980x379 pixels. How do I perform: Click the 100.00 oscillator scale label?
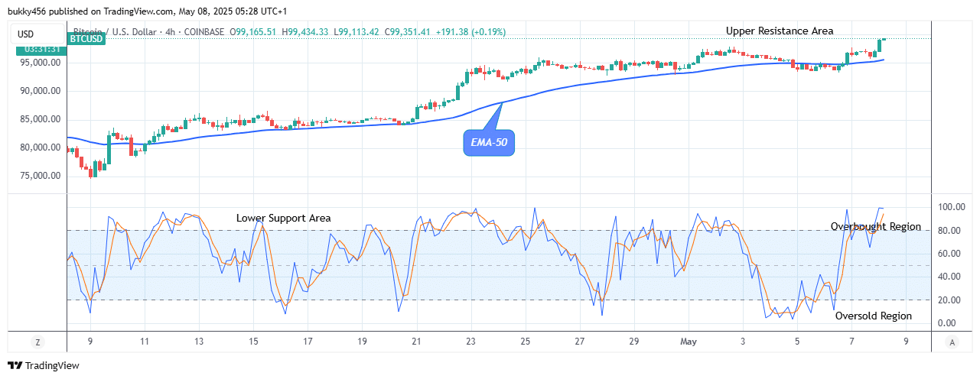point(951,207)
